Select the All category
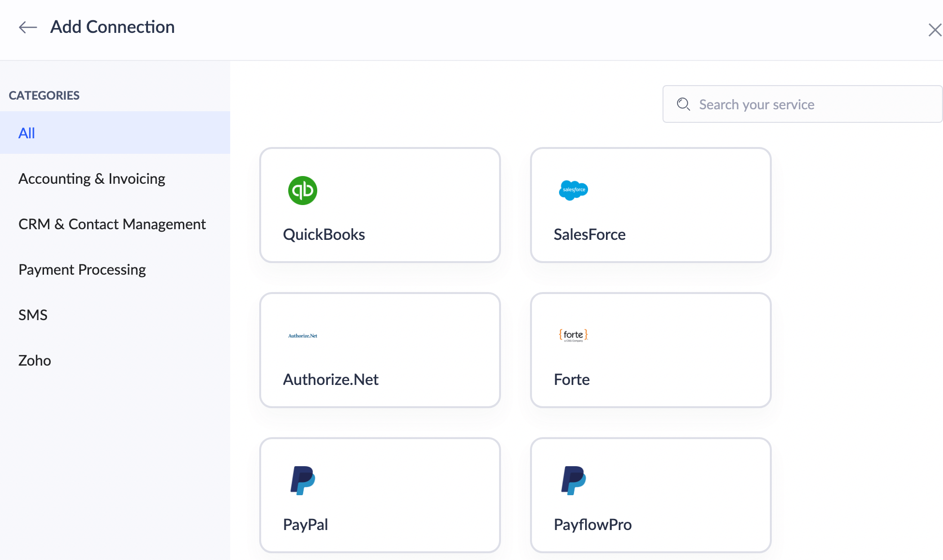Viewport: 943px width, 560px height. pos(115,133)
